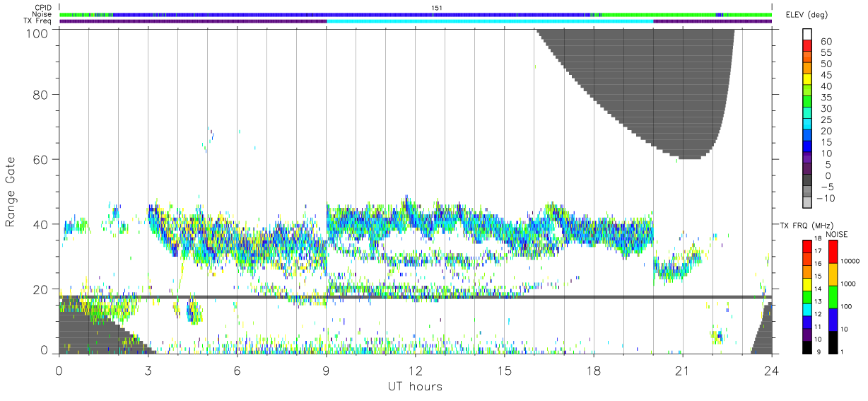Image resolution: width=868 pixels, height=401 pixels.
Task: Click x-axis tick label '12'
Action: (x=416, y=370)
